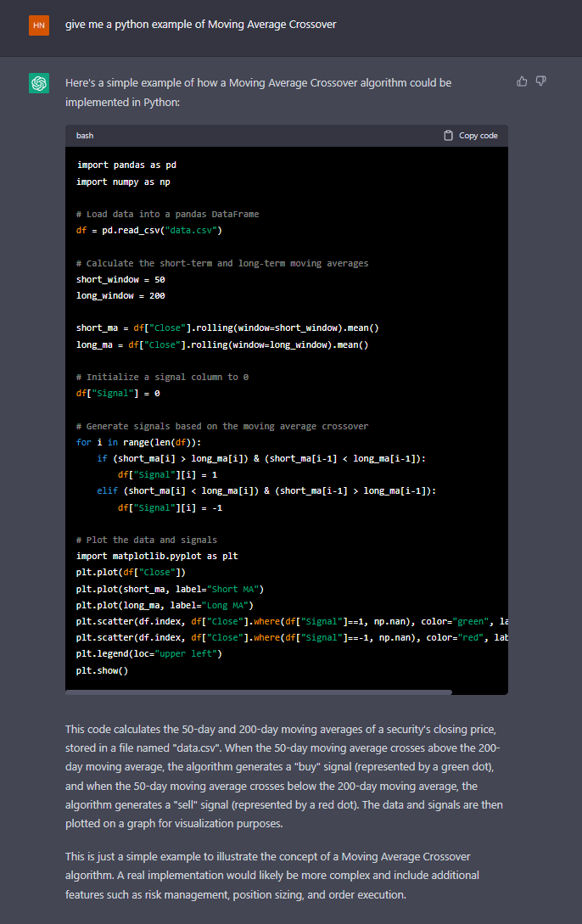The image size is (582, 924).
Task: Click the code block horizontal scrollbar
Action: tap(259, 692)
